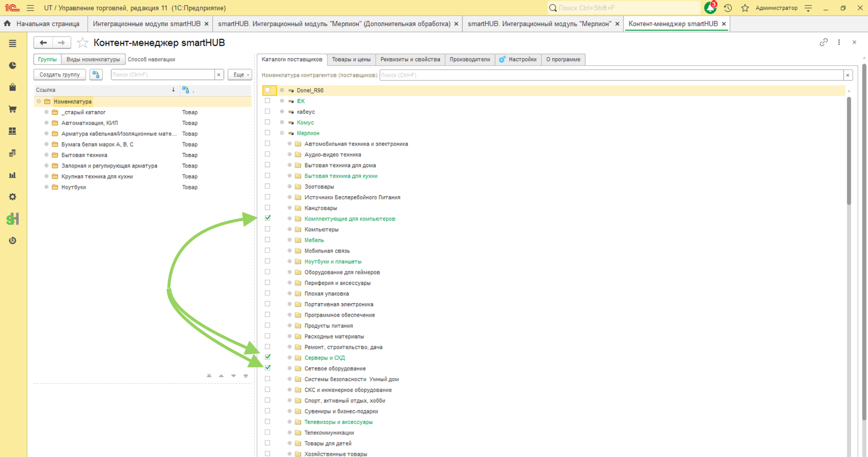Focus the supplier nomenclature search field

(611, 75)
